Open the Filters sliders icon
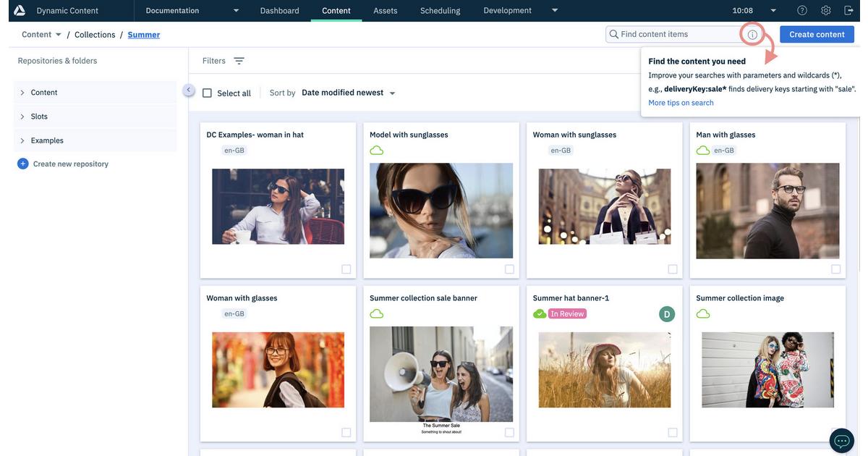The image size is (868, 456). tap(239, 61)
